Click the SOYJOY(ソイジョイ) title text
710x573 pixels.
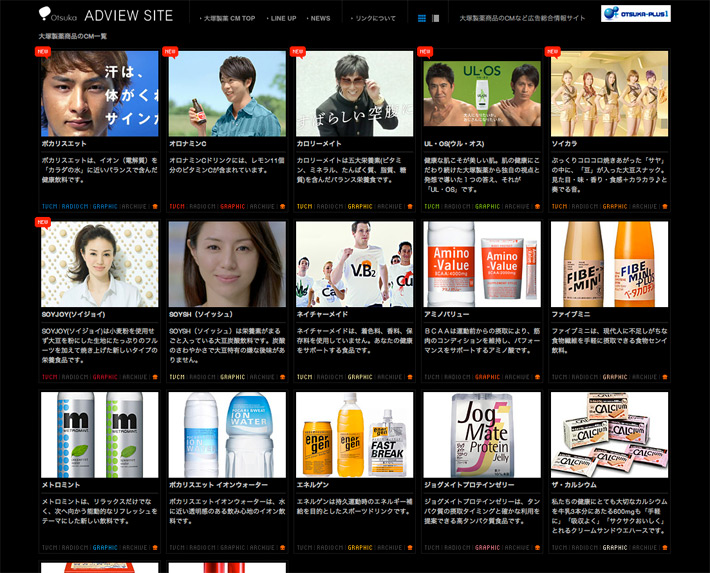click(x=73, y=314)
